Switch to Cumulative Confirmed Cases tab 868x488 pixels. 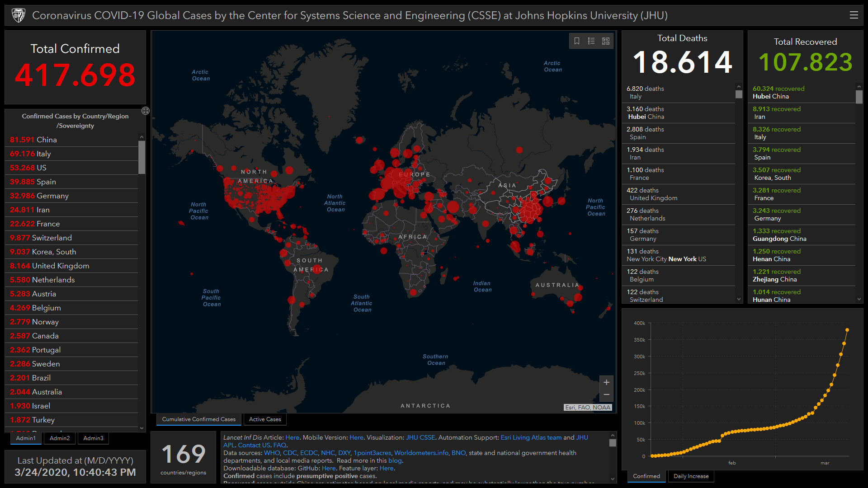[x=199, y=419]
